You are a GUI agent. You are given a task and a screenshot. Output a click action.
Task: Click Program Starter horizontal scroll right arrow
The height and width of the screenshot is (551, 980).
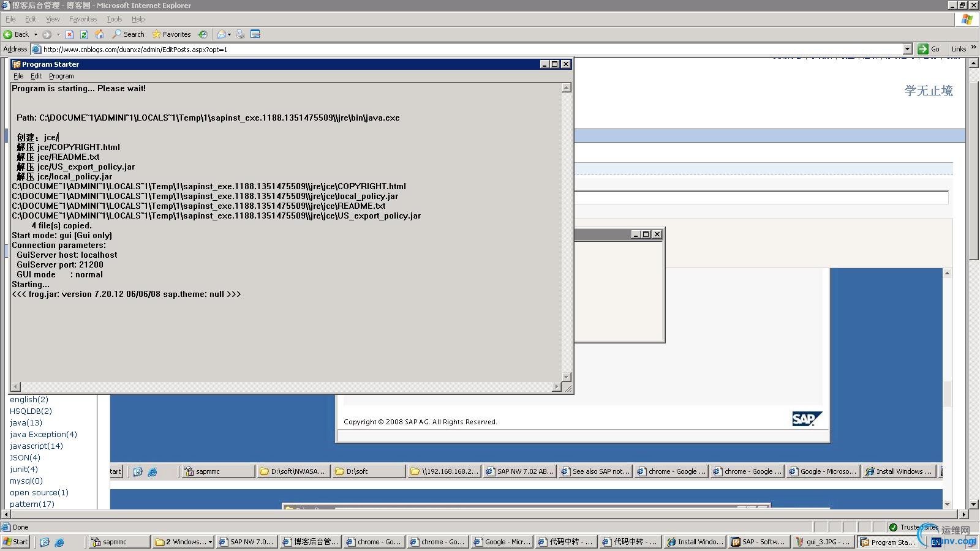coord(556,387)
